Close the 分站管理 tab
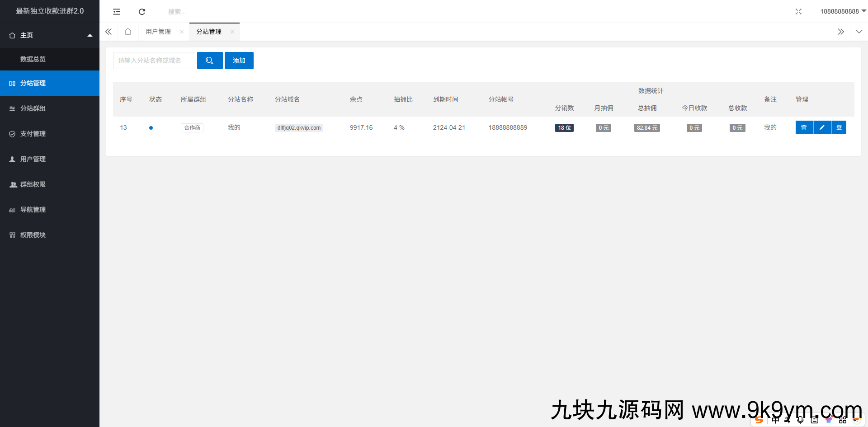Image resolution: width=868 pixels, height=427 pixels. [x=232, y=32]
